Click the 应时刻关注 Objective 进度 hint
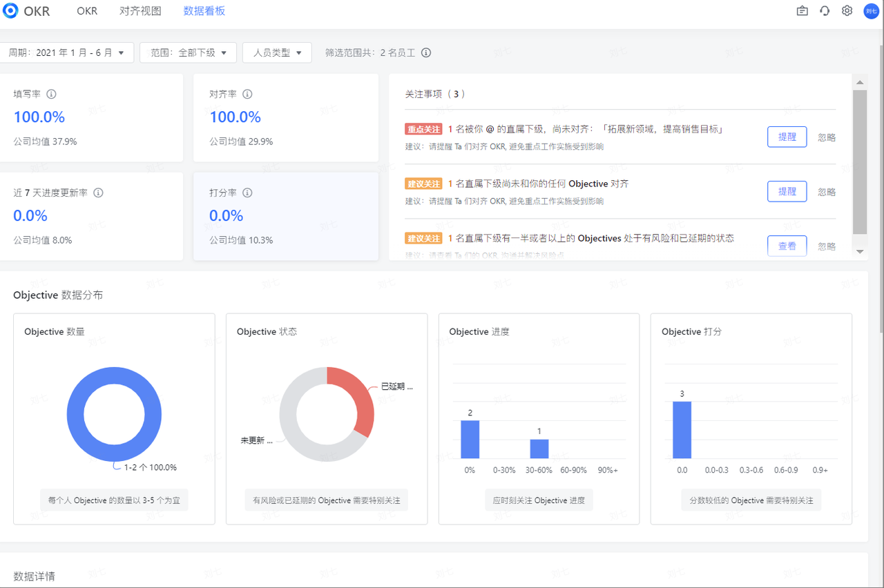The width and height of the screenshot is (884, 588). coord(539,500)
